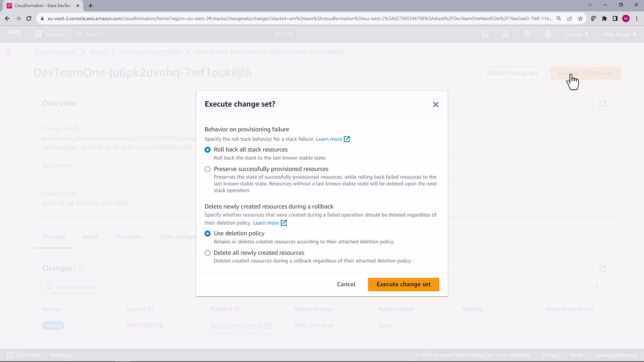
Task: Open the settings gear icon
Action: point(547,34)
